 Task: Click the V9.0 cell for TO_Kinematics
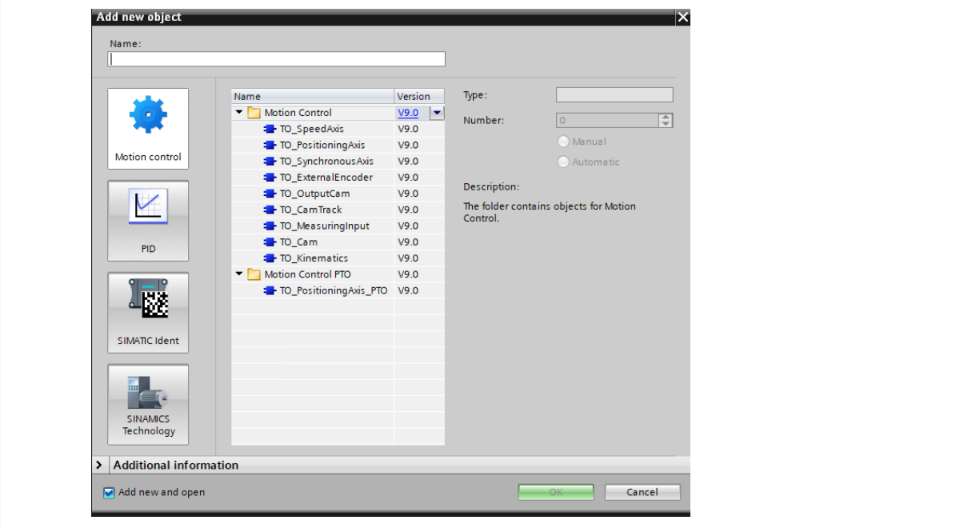tap(419, 258)
